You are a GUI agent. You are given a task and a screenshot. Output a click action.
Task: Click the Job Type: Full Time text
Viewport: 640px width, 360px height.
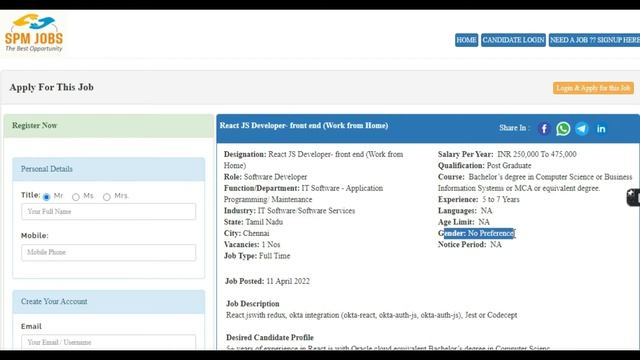[257, 256]
